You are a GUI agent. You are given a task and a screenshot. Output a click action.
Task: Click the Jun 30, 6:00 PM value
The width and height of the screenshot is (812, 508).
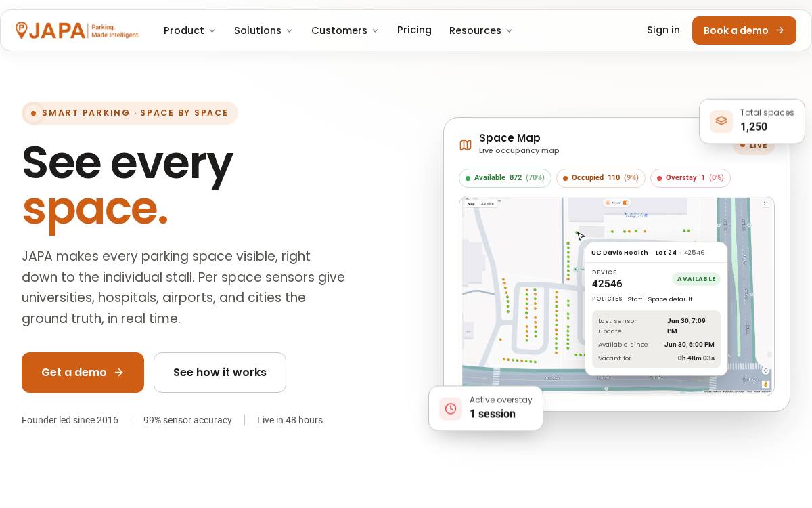(689, 345)
